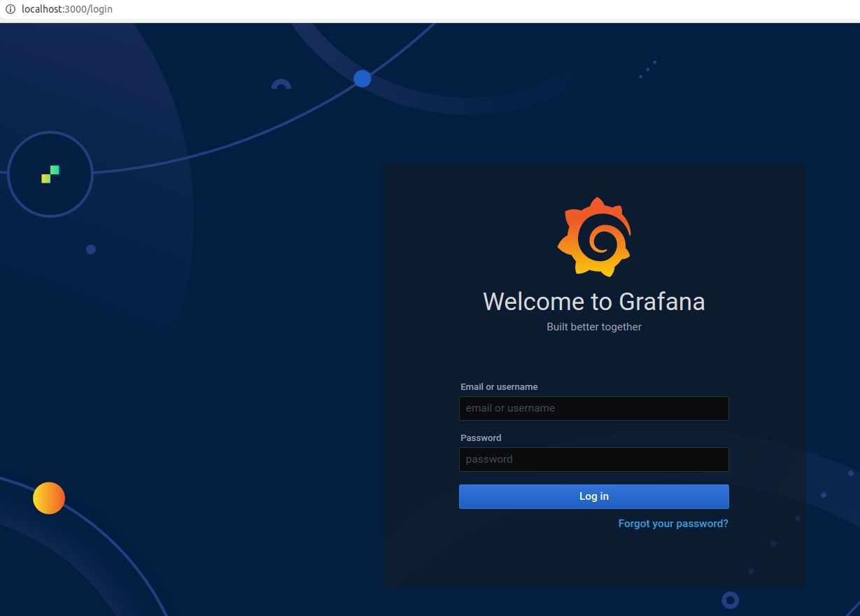
Task: Click the Welcome to Grafana heading
Action: [594, 302]
